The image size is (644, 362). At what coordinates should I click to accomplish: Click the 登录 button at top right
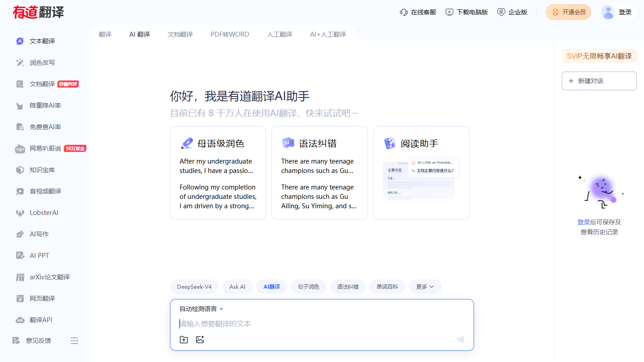pos(625,12)
